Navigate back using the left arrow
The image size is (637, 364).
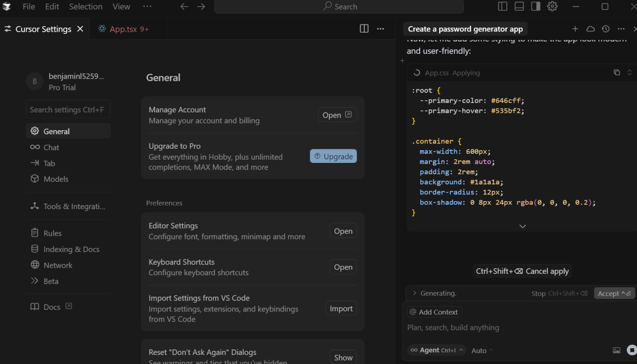coord(184,6)
